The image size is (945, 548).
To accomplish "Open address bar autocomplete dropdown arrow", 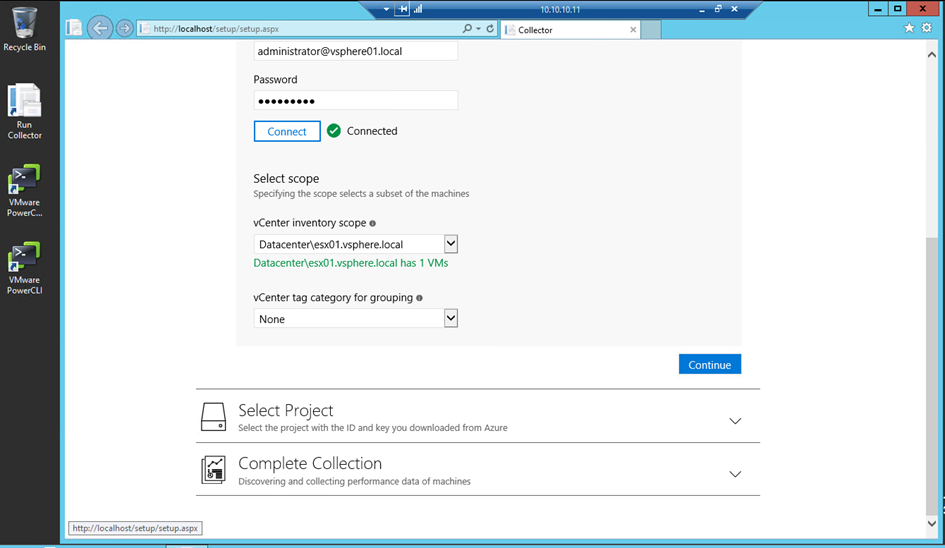I will point(478,28).
